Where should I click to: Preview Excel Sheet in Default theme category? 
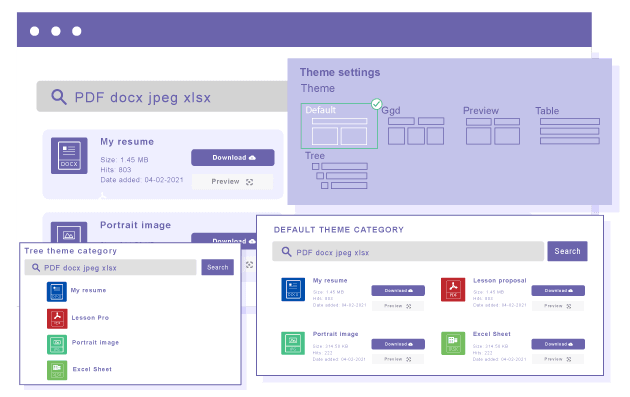pos(558,359)
